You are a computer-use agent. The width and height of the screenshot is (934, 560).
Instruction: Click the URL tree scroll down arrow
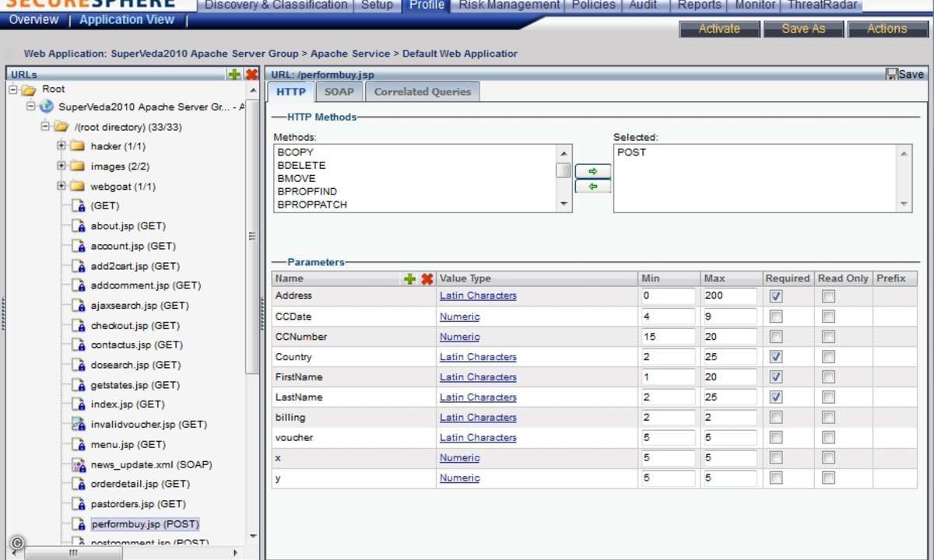252,537
